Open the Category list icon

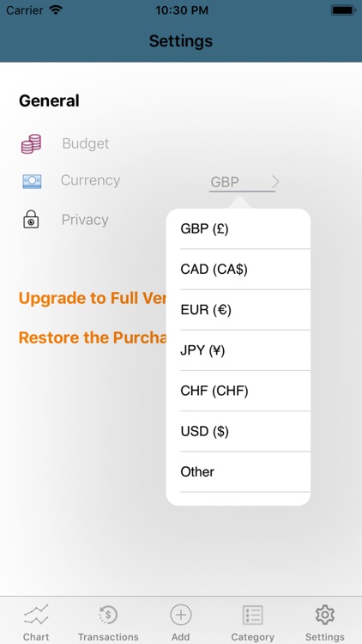pos(253,615)
